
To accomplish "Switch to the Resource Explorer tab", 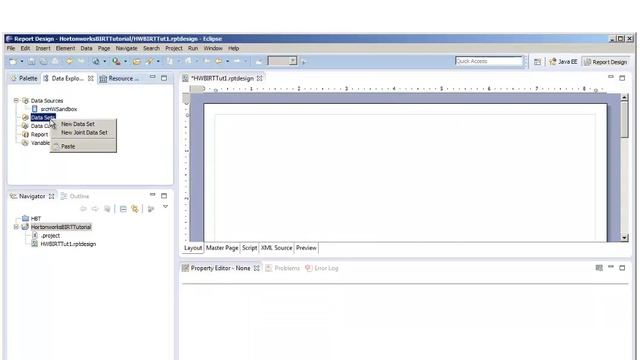I will point(120,78).
